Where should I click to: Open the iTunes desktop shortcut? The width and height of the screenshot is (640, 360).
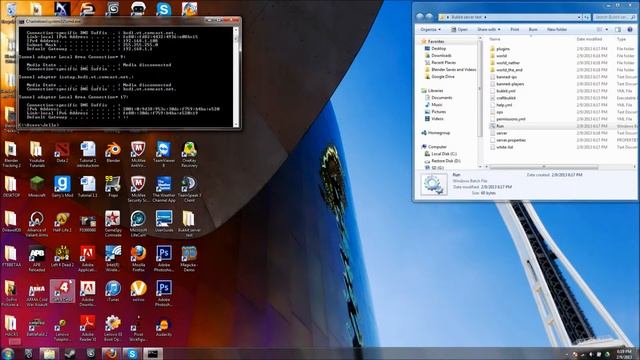click(113, 289)
